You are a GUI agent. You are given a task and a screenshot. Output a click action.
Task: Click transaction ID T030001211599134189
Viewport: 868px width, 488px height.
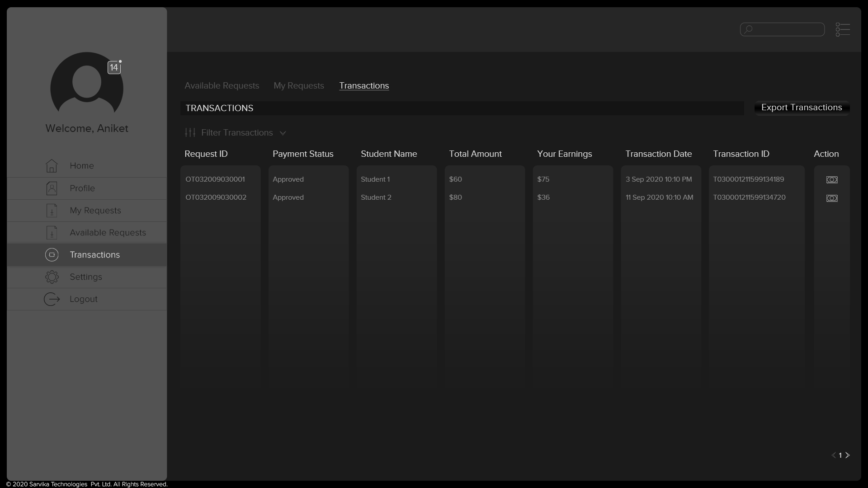(749, 179)
